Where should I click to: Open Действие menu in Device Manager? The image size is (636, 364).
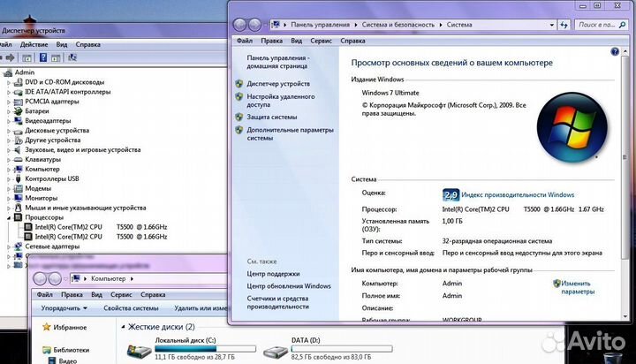(x=34, y=45)
